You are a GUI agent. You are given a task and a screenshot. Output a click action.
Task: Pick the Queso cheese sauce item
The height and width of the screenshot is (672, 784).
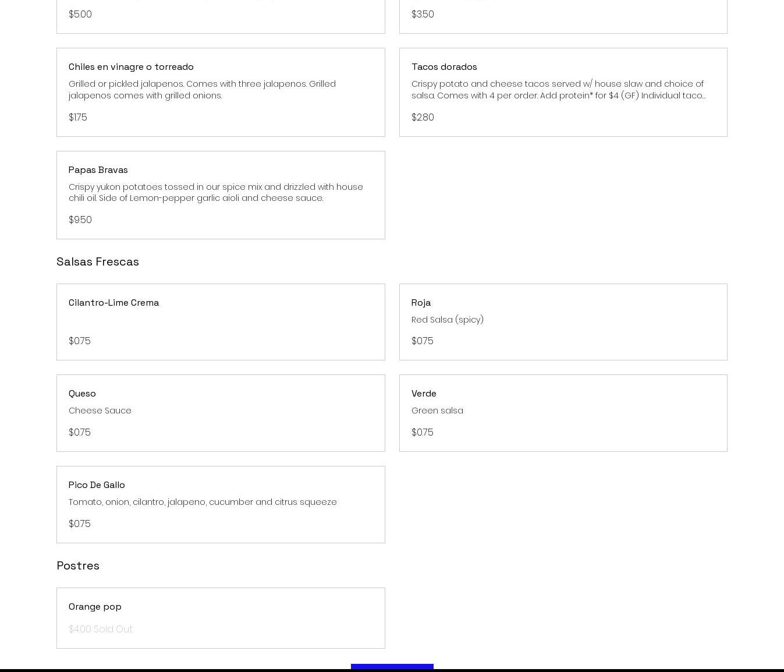(82, 394)
